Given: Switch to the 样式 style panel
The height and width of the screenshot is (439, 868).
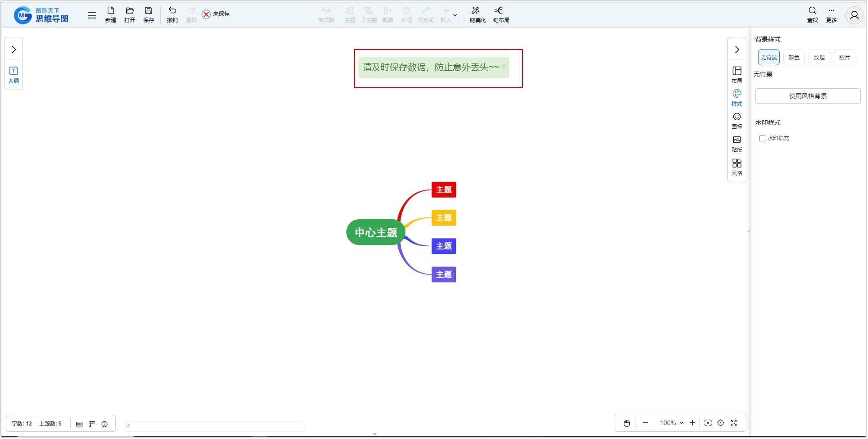Looking at the screenshot, I should point(737,98).
